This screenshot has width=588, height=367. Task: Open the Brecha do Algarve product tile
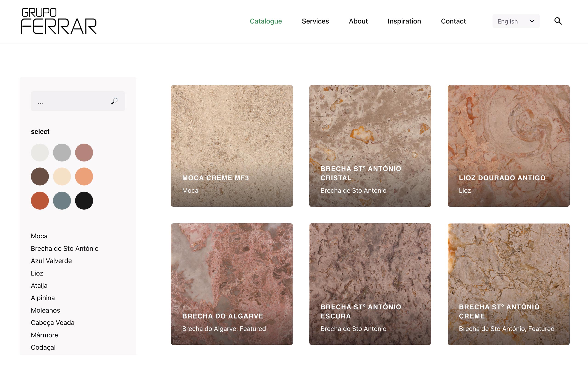[x=232, y=284]
